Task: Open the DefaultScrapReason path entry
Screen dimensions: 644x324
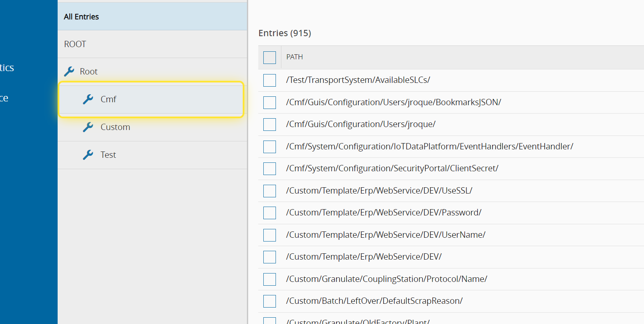Action: tap(374, 301)
